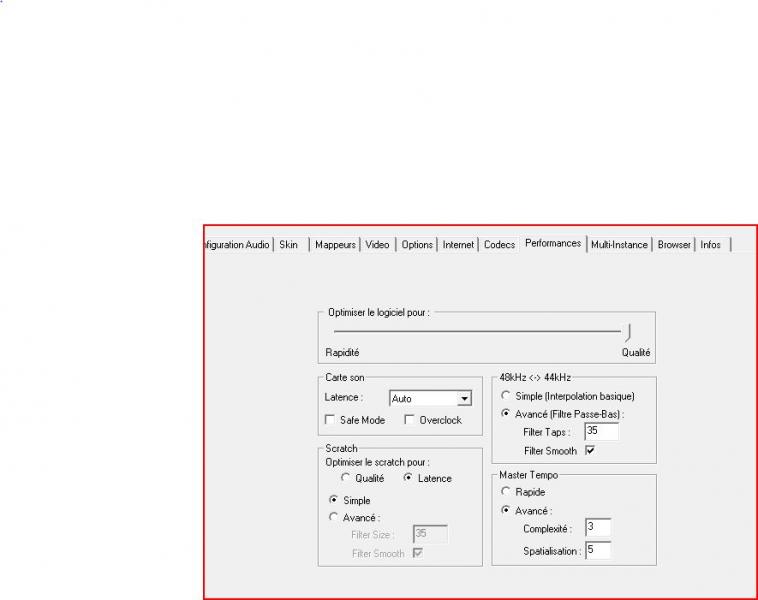Open the Video settings tab
The width and height of the screenshot is (758, 600).
377,245
